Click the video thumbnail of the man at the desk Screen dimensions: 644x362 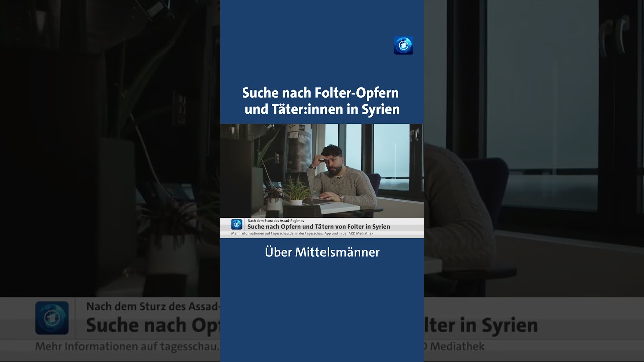tap(322, 170)
